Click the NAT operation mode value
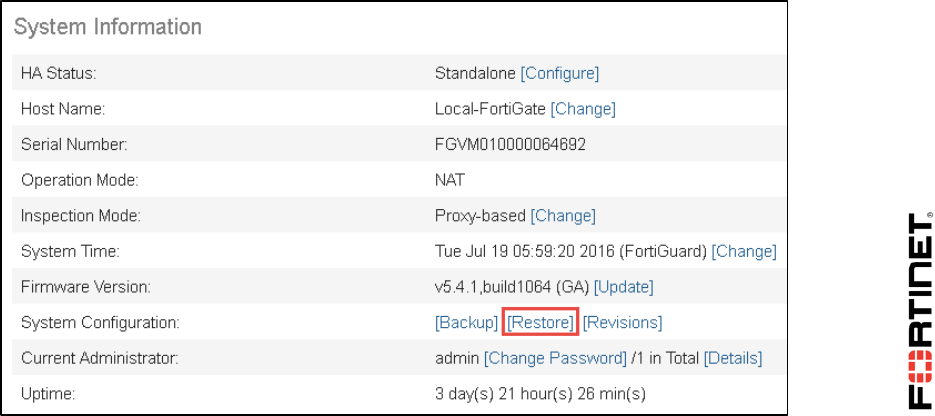 [449, 181]
